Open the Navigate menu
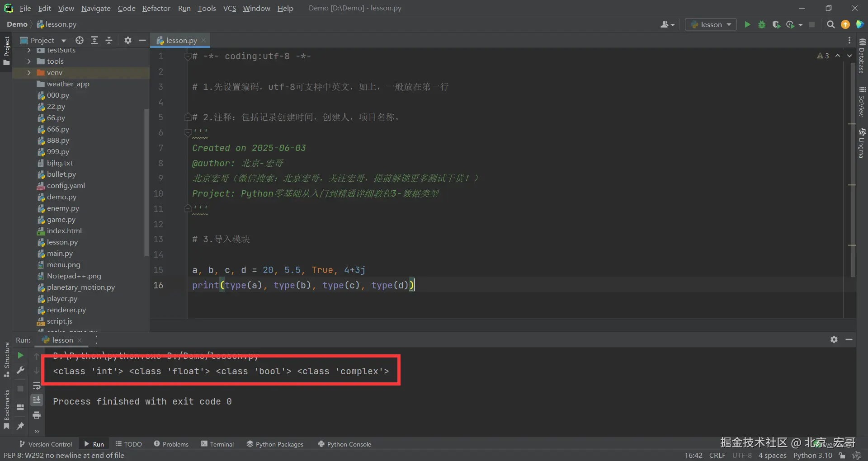The width and height of the screenshot is (868, 461). tap(96, 8)
